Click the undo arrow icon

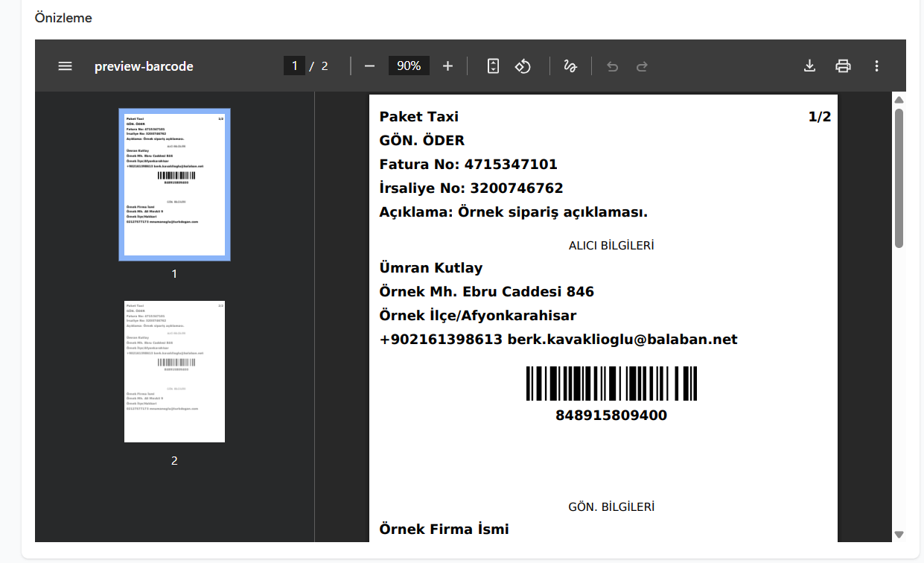pos(612,66)
